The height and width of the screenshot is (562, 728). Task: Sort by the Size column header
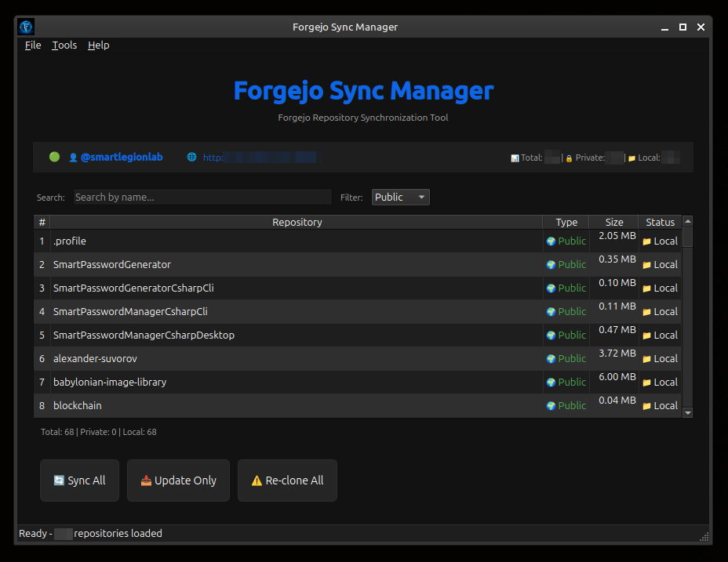[613, 223]
